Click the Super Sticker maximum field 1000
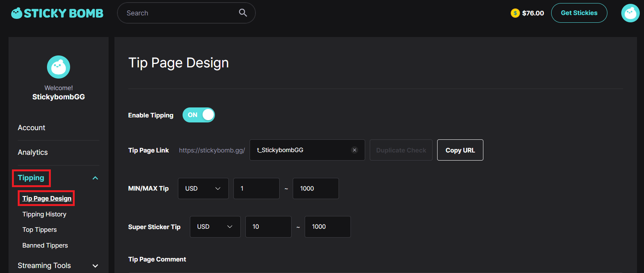This screenshot has height=273, width=644. coord(328,227)
